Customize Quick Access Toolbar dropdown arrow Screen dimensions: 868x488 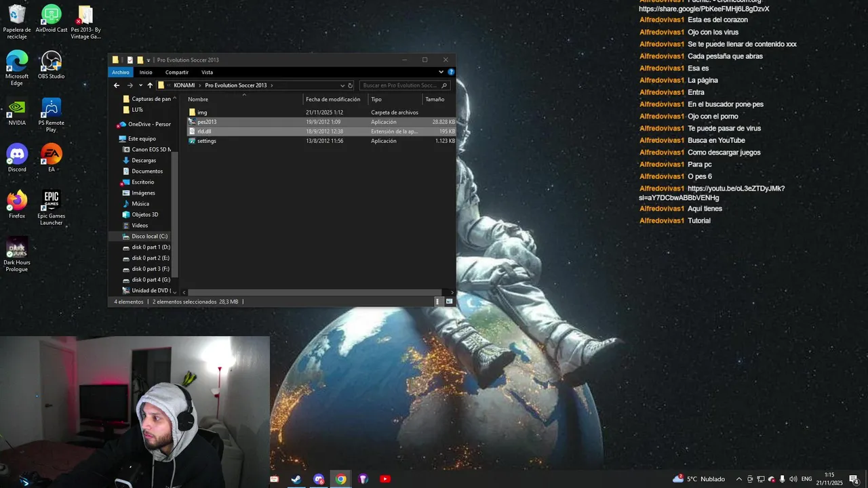(x=149, y=60)
